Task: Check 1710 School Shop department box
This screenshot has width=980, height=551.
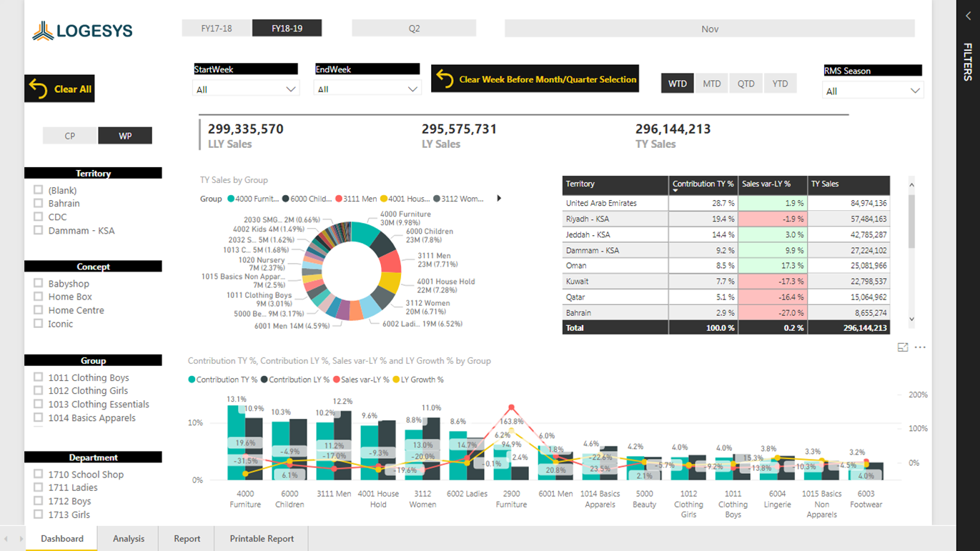Action: [x=38, y=474]
